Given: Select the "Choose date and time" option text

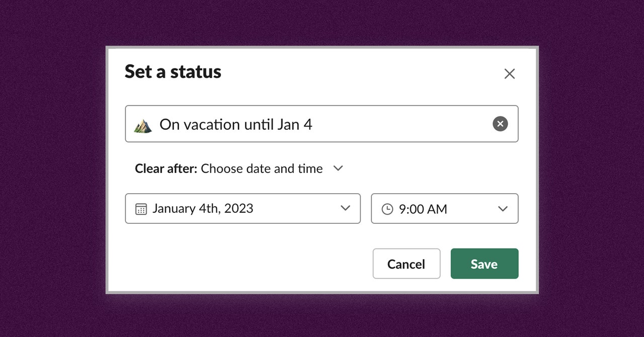Looking at the screenshot, I should 262,168.
